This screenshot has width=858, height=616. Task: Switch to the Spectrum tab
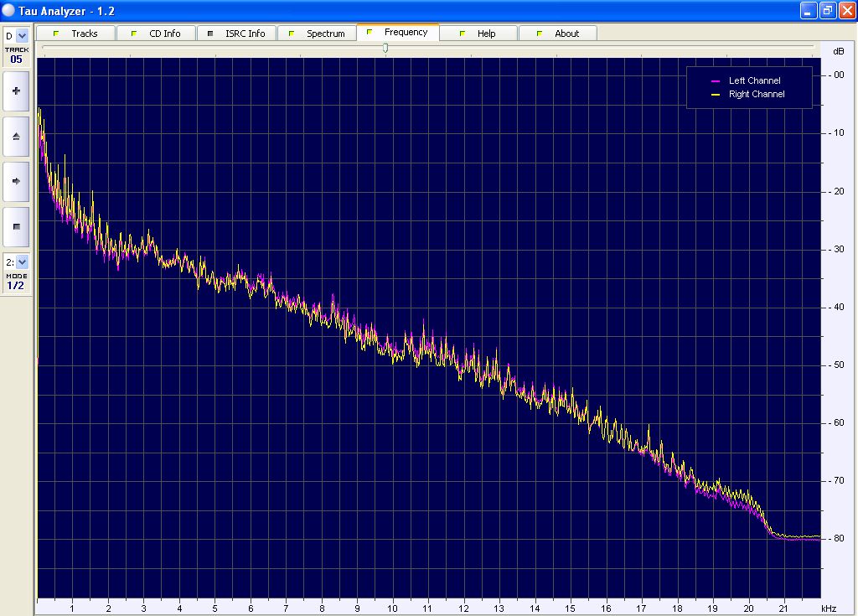[325, 34]
